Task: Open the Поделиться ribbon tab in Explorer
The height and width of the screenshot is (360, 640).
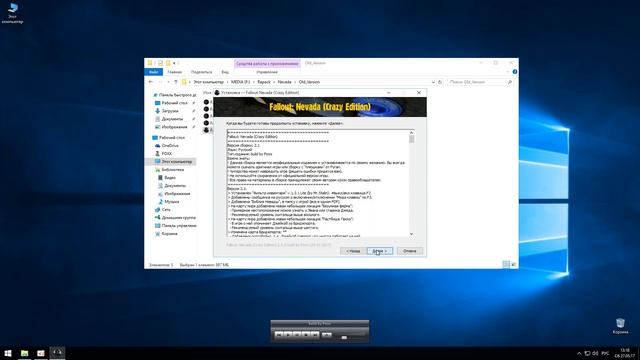Action: (x=202, y=72)
